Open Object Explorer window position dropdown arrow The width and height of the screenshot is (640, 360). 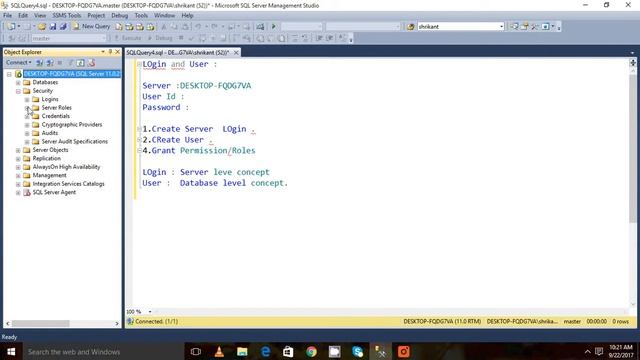tap(103, 52)
